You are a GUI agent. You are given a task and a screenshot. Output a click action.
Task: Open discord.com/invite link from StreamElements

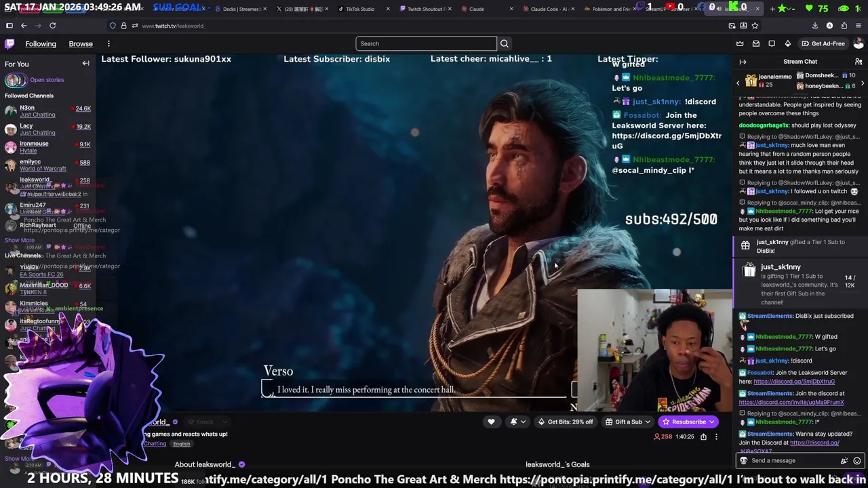click(x=791, y=402)
